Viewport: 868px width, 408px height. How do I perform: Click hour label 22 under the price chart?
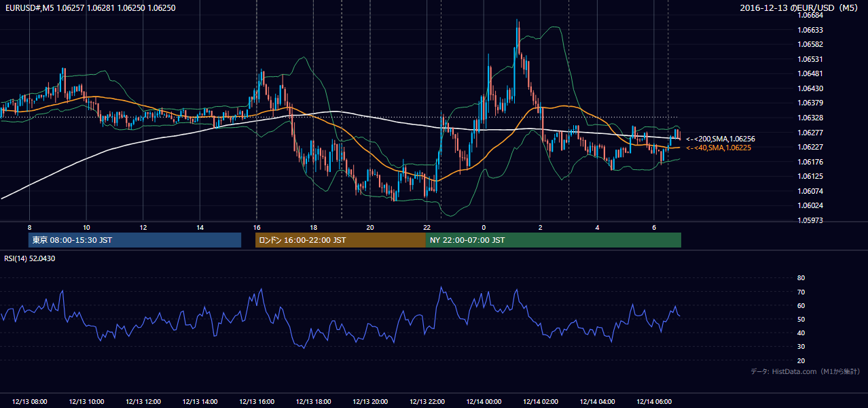tap(427, 227)
